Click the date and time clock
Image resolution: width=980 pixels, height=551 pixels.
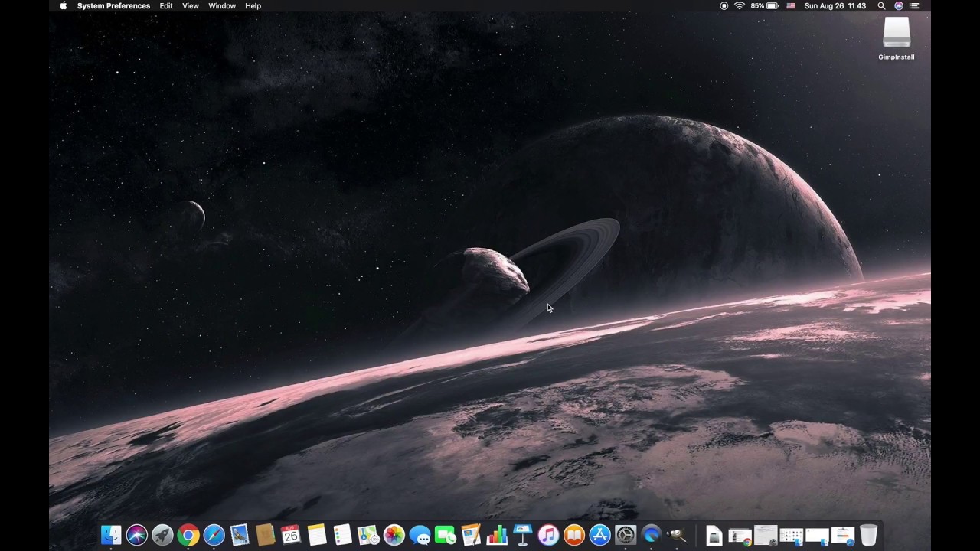[x=835, y=5]
